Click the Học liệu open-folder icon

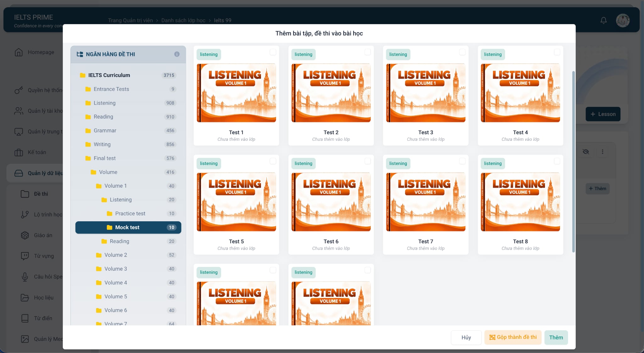tap(25, 298)
